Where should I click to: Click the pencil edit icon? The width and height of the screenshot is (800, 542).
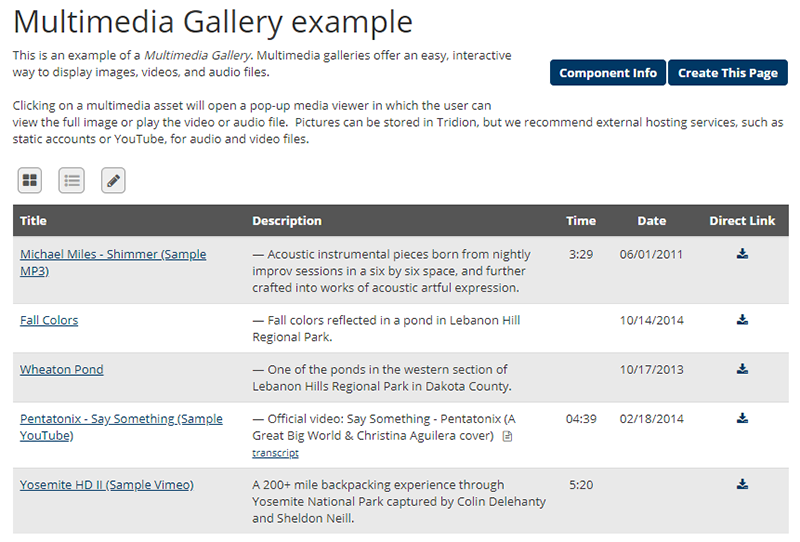tap(113, 181)
